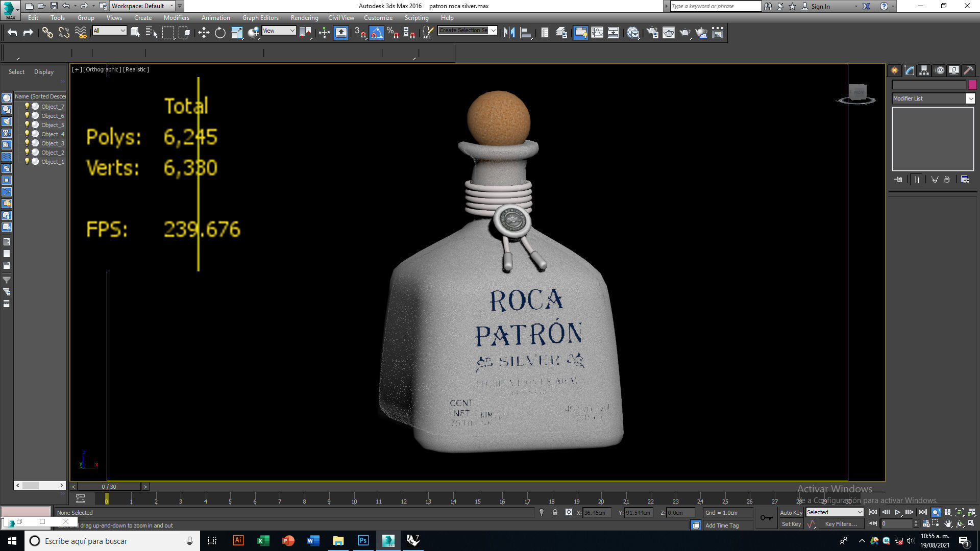Expand the Sign In dropdown arrow
Image resolution: width=980 pixels, height=551 pixels.
click(x=856, y=6)
